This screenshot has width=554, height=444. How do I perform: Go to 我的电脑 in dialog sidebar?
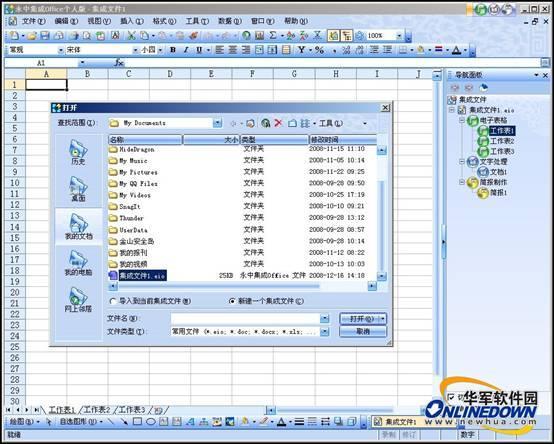pyautogui.click(x=78, y=263)
